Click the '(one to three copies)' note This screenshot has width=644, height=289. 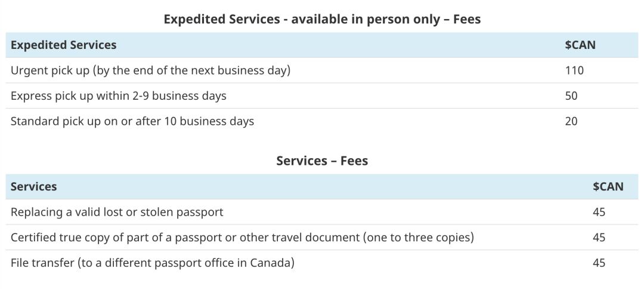[417, 238]
